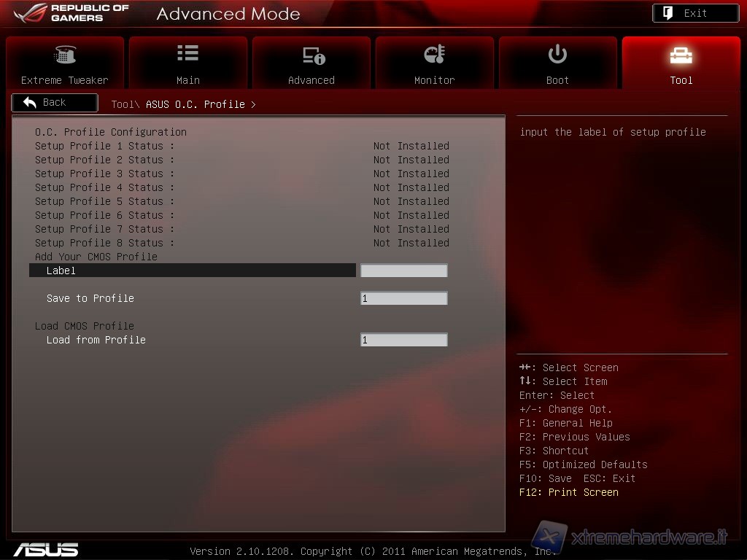This screenshot has height=560, width=747.
Task: Click the Extreme Tweaker chip icon
Action: coord(65,55)
